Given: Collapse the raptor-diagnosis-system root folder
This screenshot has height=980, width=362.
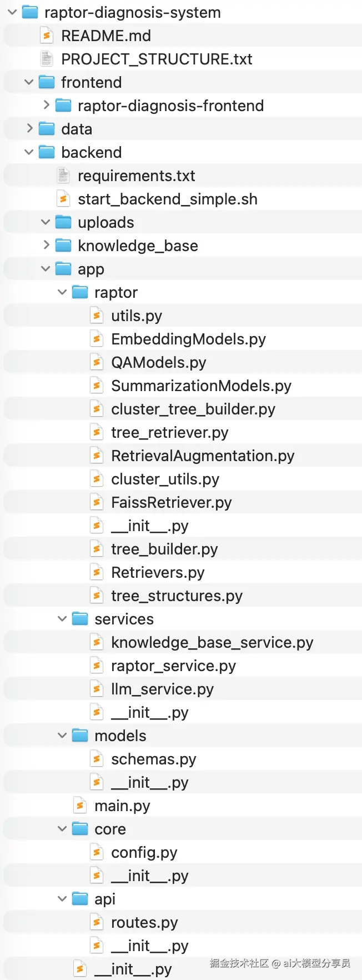Looking at the screenshot, I should point(12,12).
